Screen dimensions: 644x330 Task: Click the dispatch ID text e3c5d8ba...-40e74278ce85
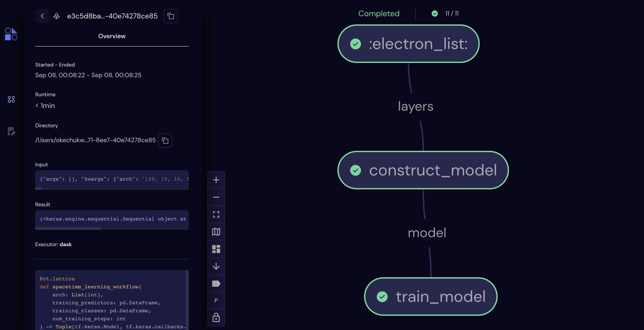click(112, 16)
